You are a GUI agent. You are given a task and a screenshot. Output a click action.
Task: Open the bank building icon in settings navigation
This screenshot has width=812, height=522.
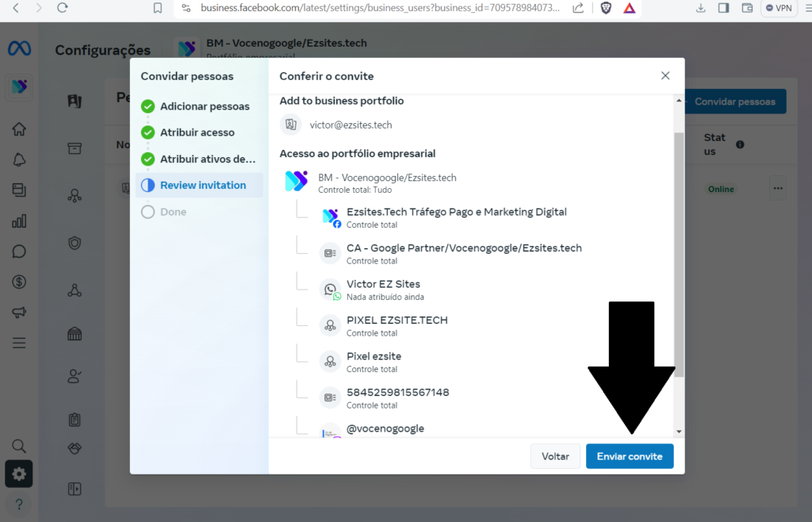75,334
